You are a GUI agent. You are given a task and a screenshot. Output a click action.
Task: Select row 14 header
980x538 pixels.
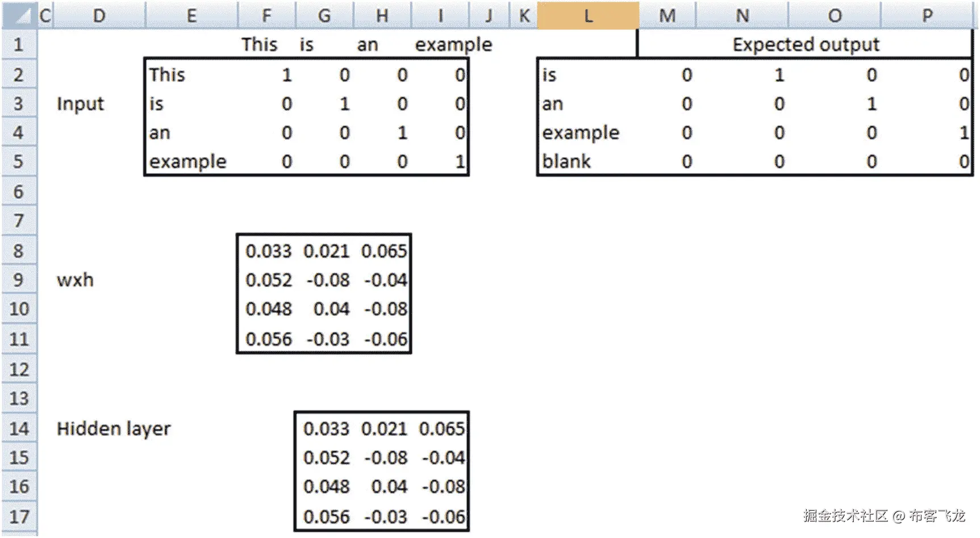tap(19, 428)
